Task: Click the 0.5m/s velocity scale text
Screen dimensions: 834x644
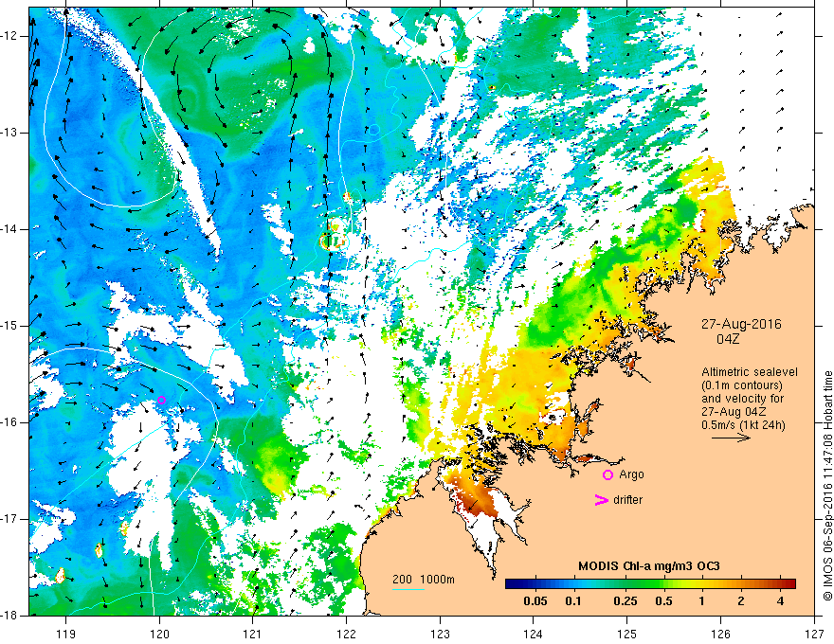Action: point(744,424)
